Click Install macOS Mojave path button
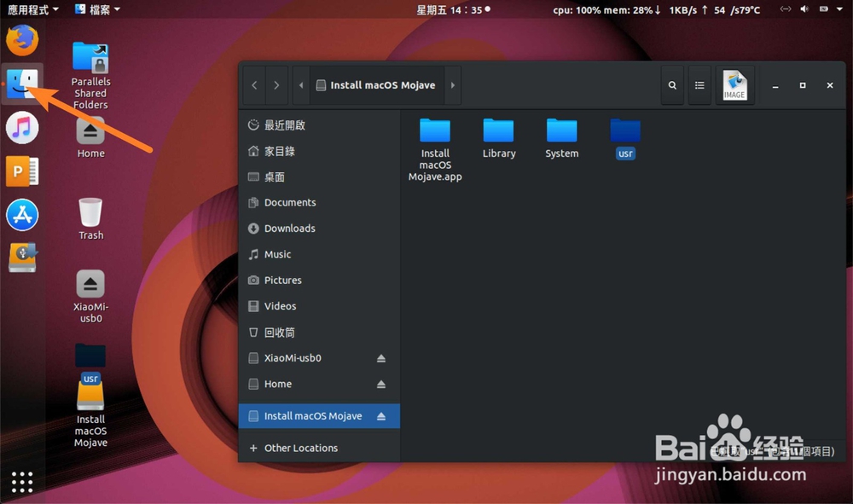Image resolution: width=853 pixels, height=504 pixels. 376,85
